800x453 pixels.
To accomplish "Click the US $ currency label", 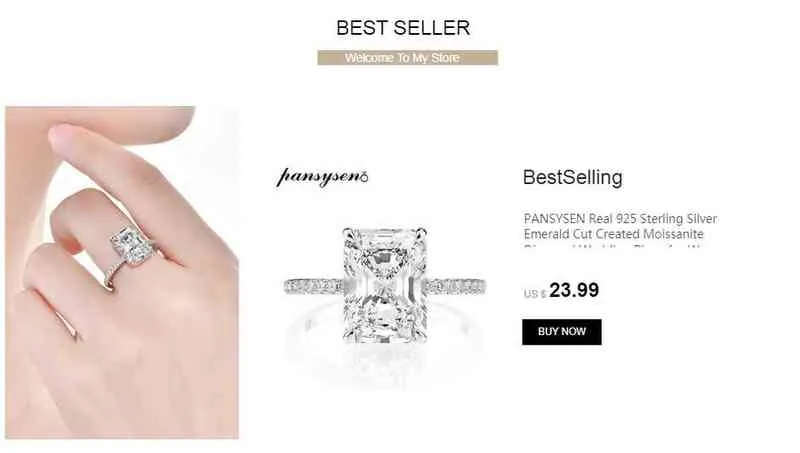I will coord(535,293).
